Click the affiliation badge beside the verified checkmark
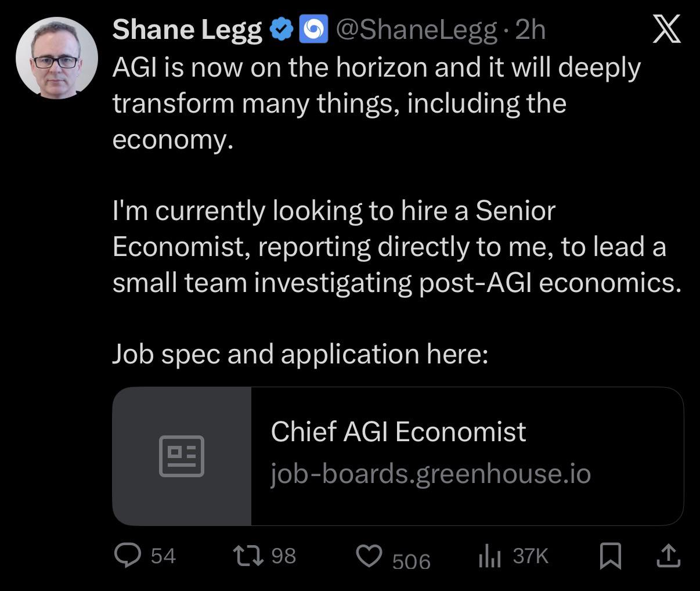Screen dimensions: 700x591 pyautogui.click(x=313, y=30)
